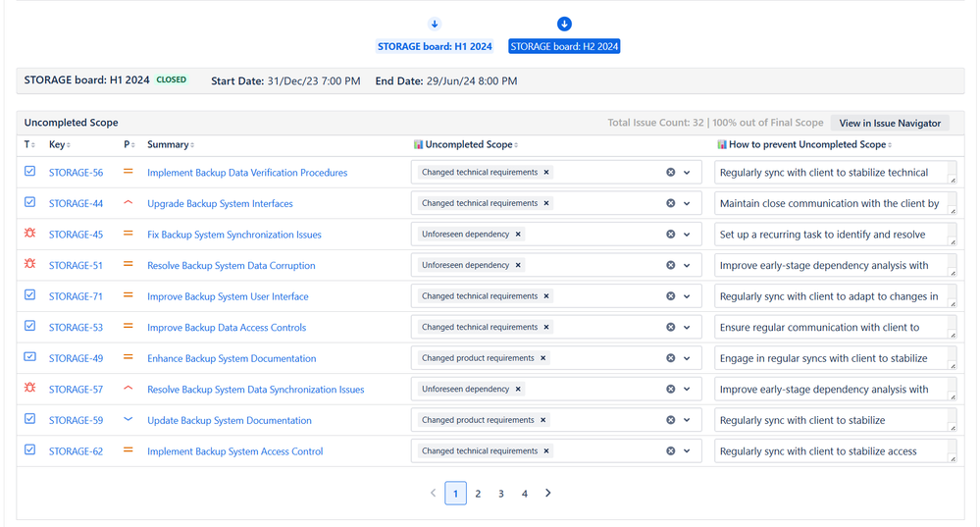
Task: Switch to STORAGE board: H2 2024 tab
Action: click(x=564, y=46)
